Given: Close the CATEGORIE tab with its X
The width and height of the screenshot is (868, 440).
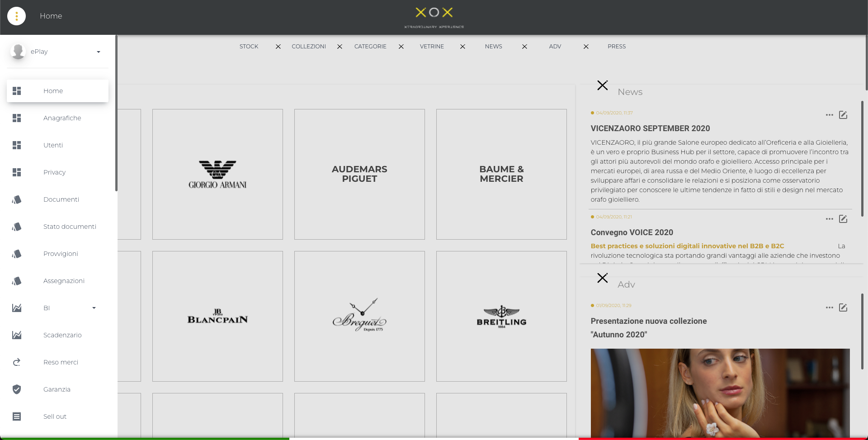Looking at the screenshot, I should [401, 47].
